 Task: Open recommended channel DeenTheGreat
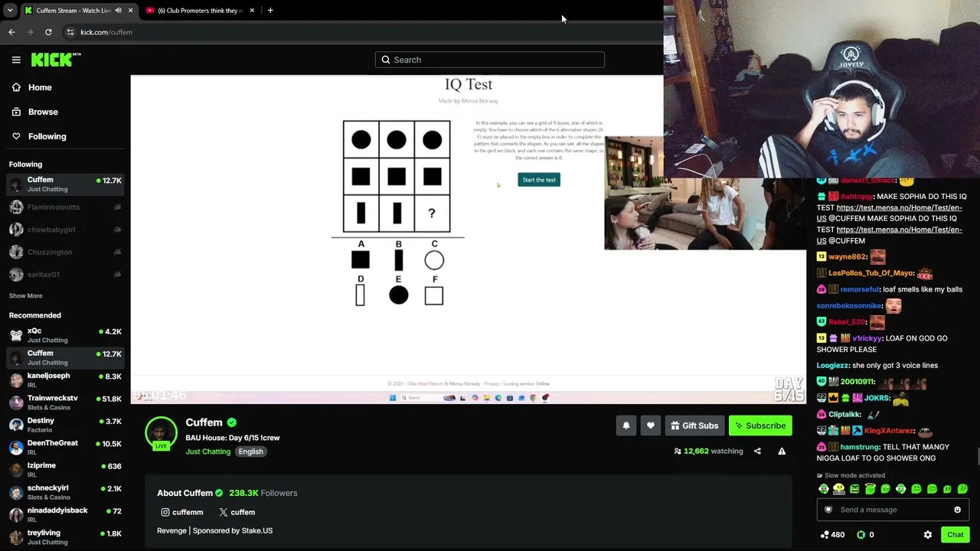(65, 447)
